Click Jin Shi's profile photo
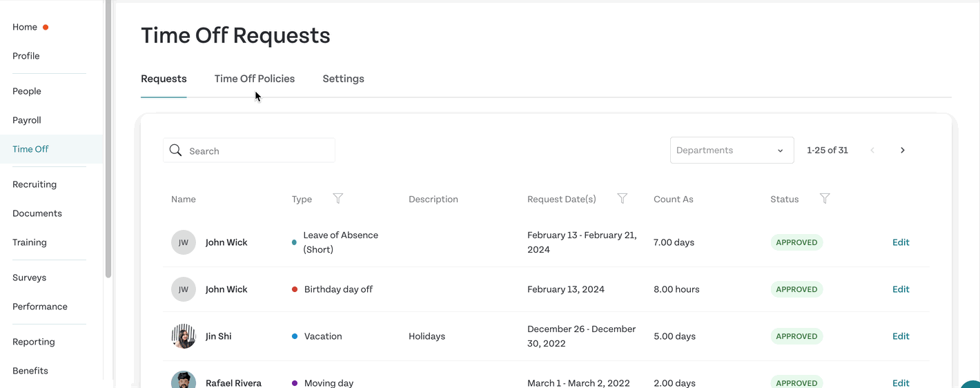The width and height of the screenshot is (980, 388). (x=184, y=336)
